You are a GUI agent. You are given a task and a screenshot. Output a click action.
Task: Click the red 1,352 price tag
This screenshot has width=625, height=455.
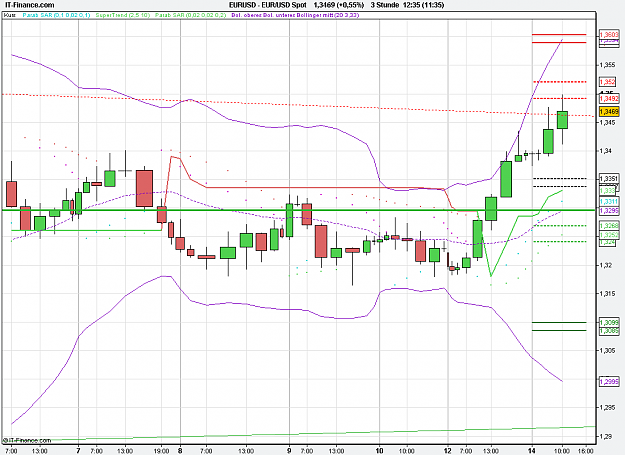point(608,82)
